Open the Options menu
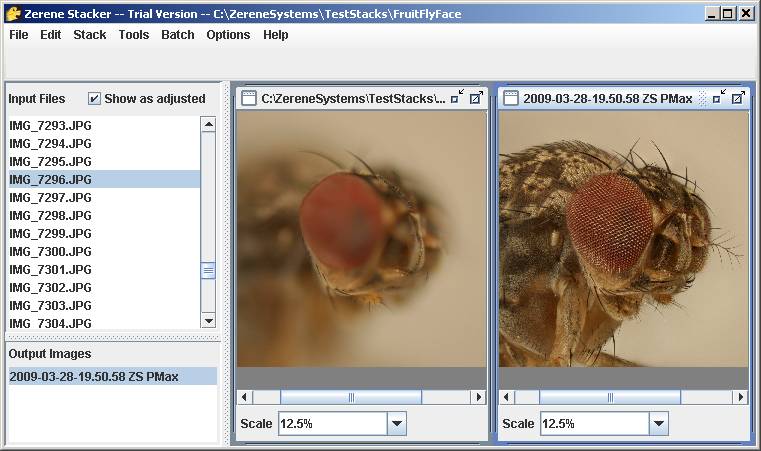This screenshot has width=761, height=451. tap(228, 35)
